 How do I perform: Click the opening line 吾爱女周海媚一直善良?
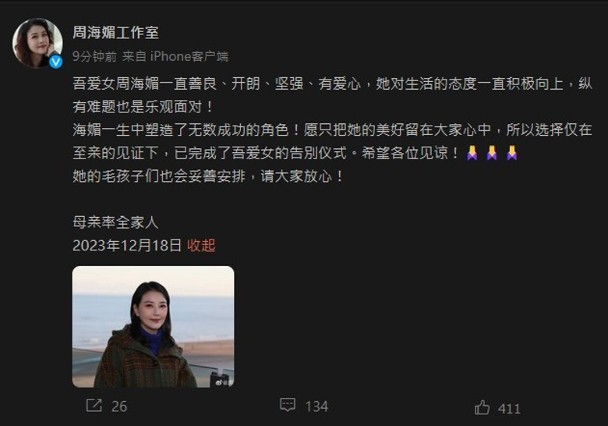[145, 83]
